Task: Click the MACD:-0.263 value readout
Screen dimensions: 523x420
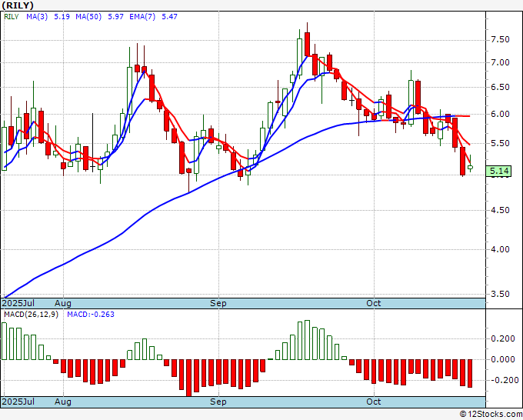Action: (91, 315)
